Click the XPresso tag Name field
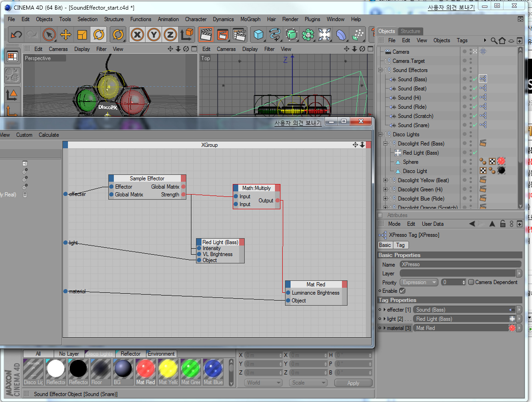This screenshot has width=532, height=402. click(460, 264)
